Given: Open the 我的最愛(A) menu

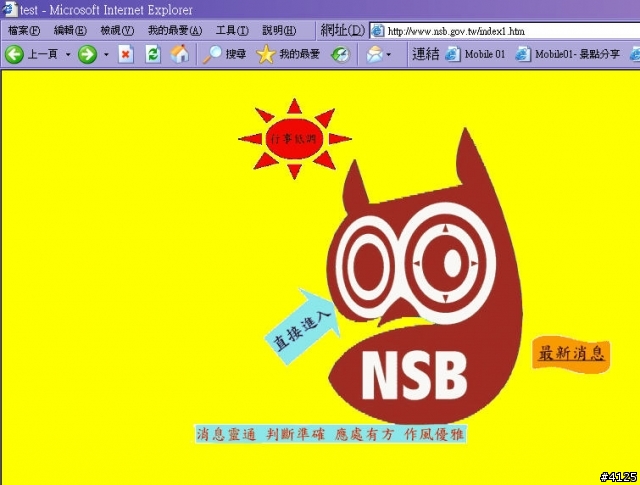Looking at the screenshot, I should pos(175,31).
